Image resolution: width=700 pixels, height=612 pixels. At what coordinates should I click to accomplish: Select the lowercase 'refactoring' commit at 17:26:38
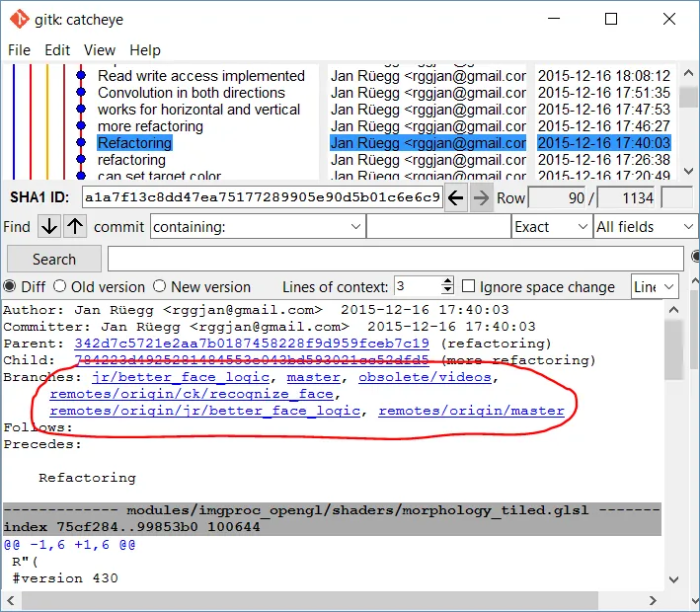(131, 159)
